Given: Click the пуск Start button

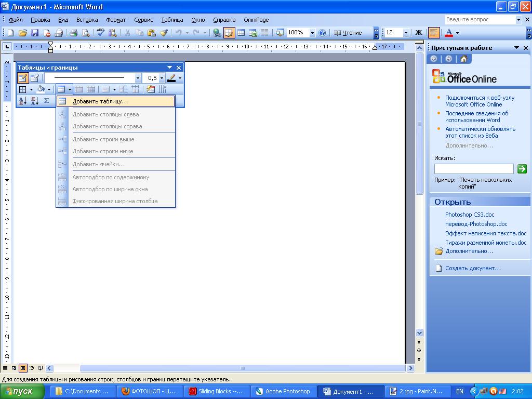Looking at the screenshot, I should [x=22, y=391].
